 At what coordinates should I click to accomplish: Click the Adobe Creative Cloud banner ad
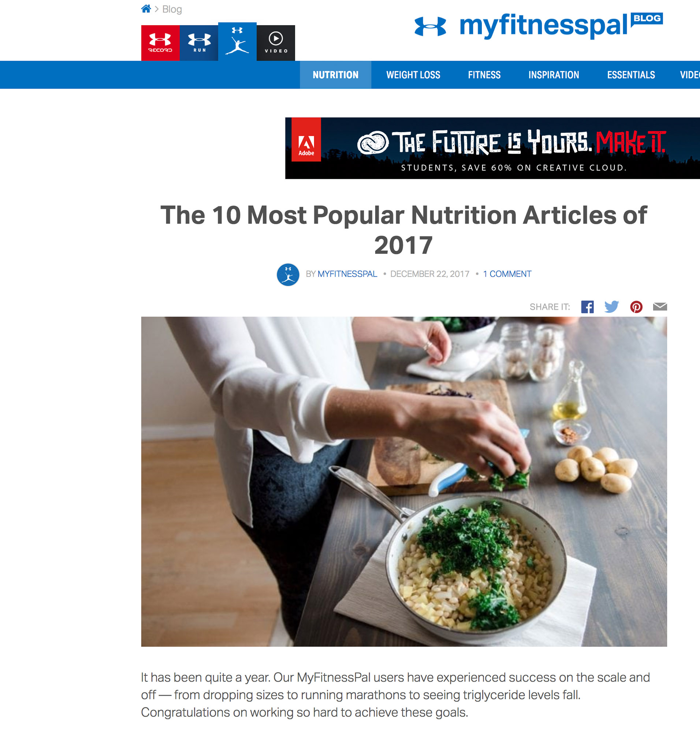click(492, 148)
